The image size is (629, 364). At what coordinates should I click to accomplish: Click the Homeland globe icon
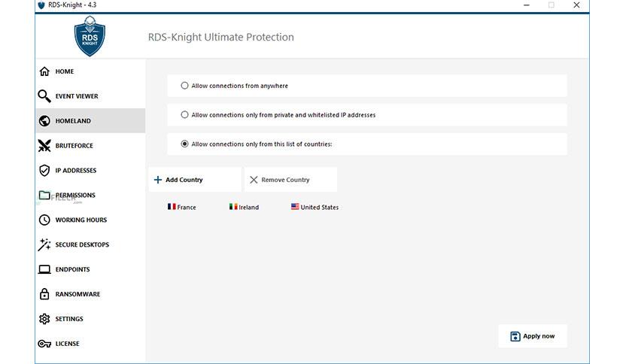(44, 120)
